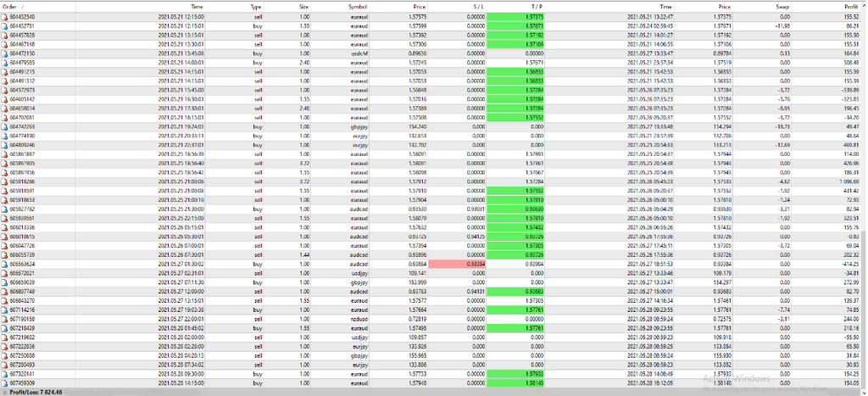Screen dimensions: 868x396
Task: Click the sell icon of order 605918286
Action: point(4,181)
